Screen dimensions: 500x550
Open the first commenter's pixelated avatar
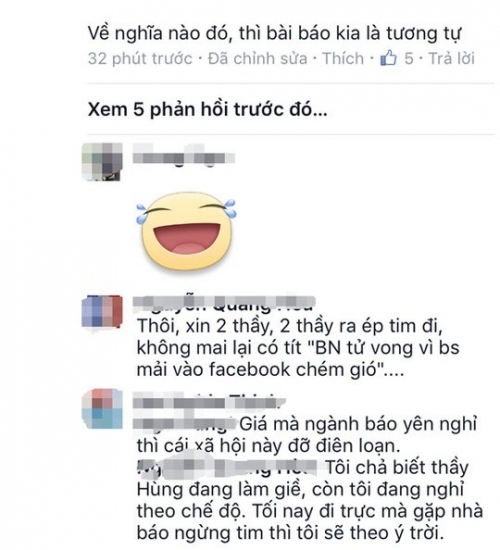pos(102,162)
